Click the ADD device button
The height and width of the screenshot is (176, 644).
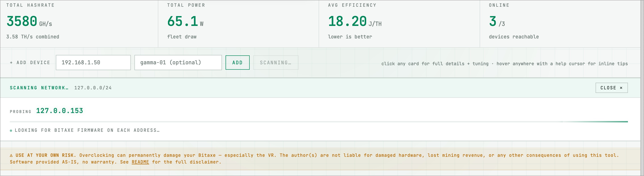[238, 63]
